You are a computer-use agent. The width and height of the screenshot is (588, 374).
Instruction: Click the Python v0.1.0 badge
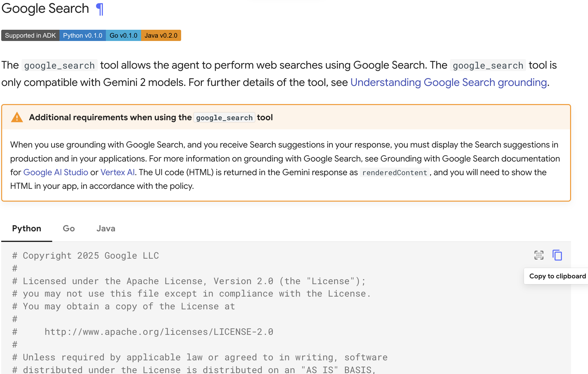point(83,36)
